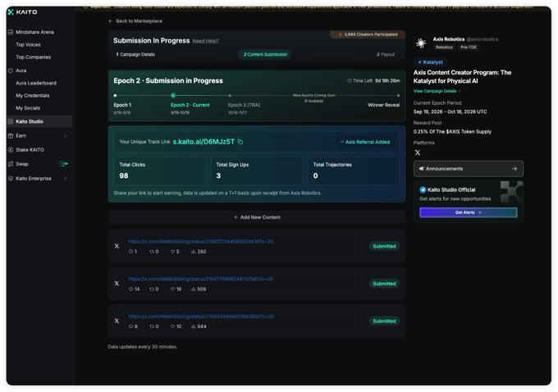
Task: Select Campaign Details step
Action: click(135, 54)
